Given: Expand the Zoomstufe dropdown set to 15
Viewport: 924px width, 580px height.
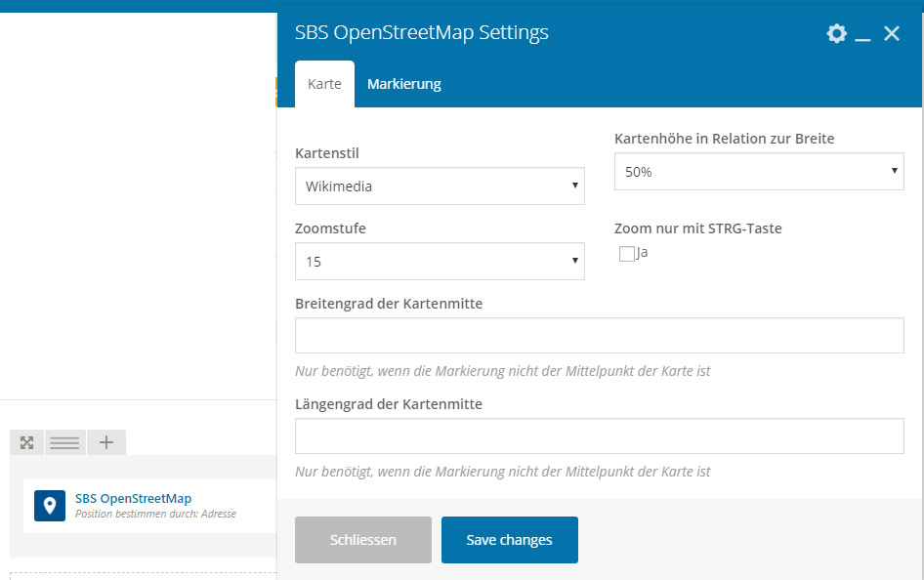Looking at the screenshot, I should [440, 261].
